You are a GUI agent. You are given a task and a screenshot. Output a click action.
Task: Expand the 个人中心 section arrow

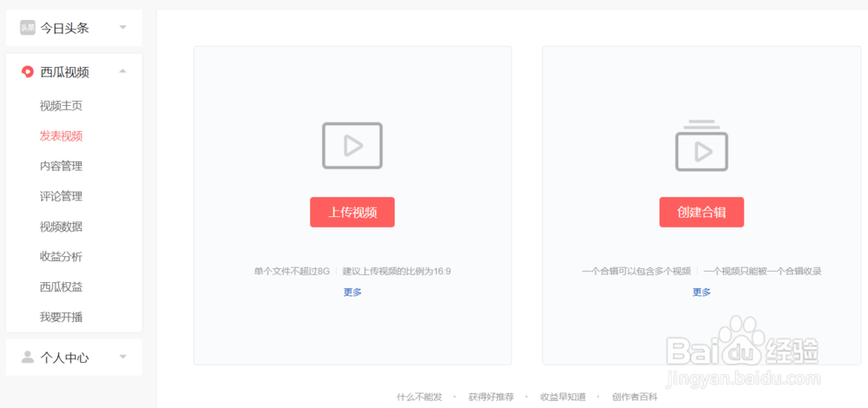(x=123, y=357)
